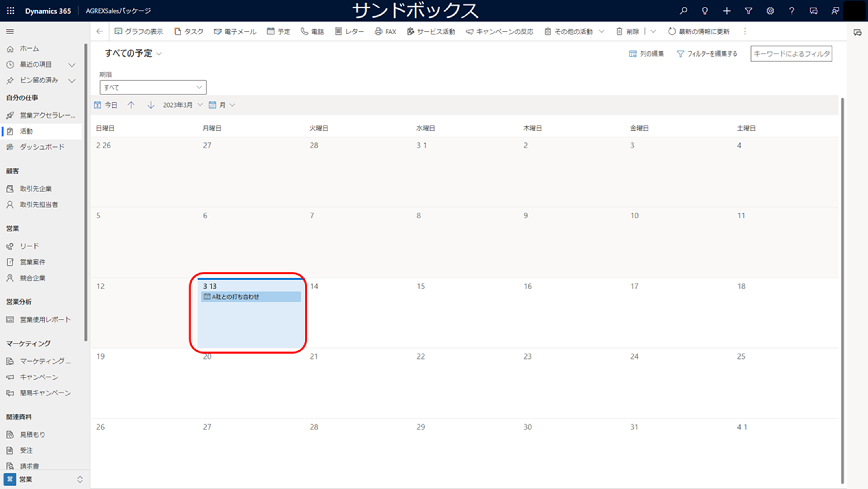This screenshot has height=489, width=868.
Task: Collapse the sidebar with hamburger icon
Action: tap(10, 31)
